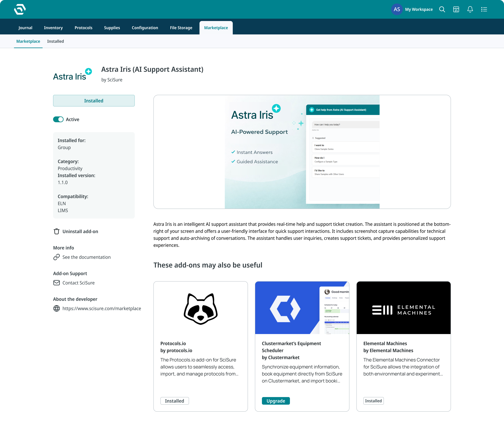Click Upgrade on Clustermarket card
The height and width of the screenshot is (421, 504).
pyautogui.click(x=276, y=401)
